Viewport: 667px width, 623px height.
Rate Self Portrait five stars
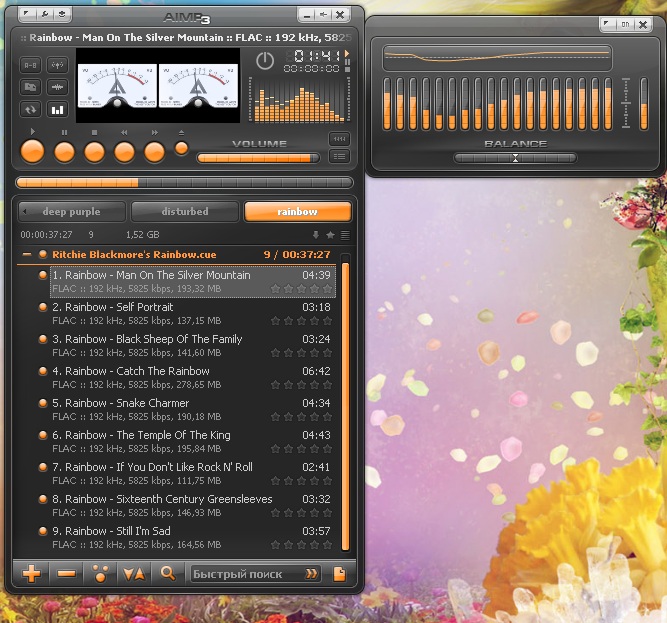click(327, 321)
